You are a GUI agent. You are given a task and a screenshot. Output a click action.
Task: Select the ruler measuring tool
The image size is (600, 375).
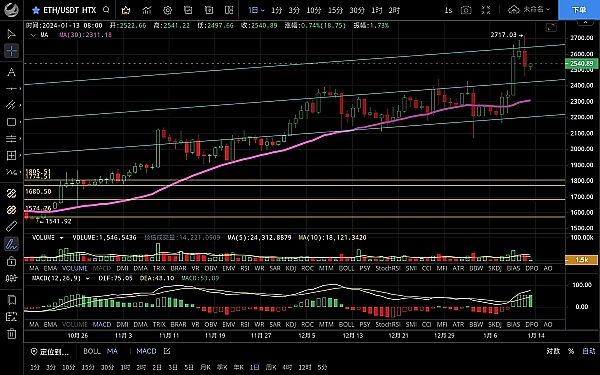pos(11,226)
